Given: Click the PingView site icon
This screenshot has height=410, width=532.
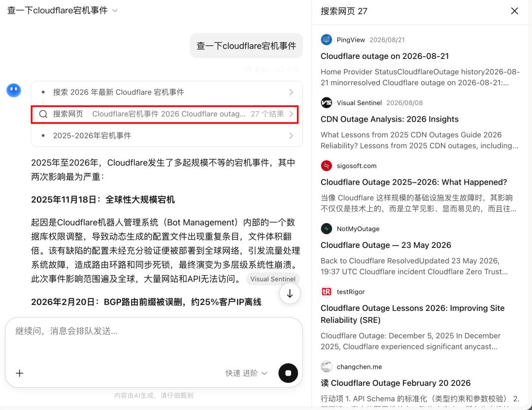Looking at the screenshot, I should 327,40.
